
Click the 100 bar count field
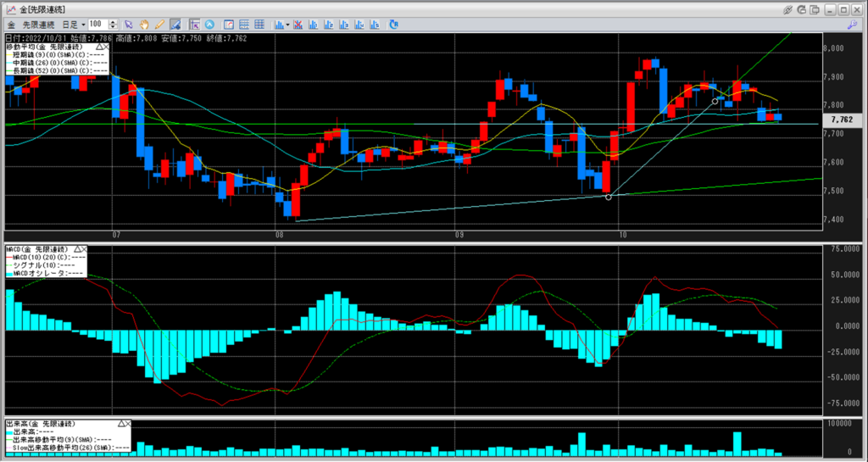(x=98, y=25)
